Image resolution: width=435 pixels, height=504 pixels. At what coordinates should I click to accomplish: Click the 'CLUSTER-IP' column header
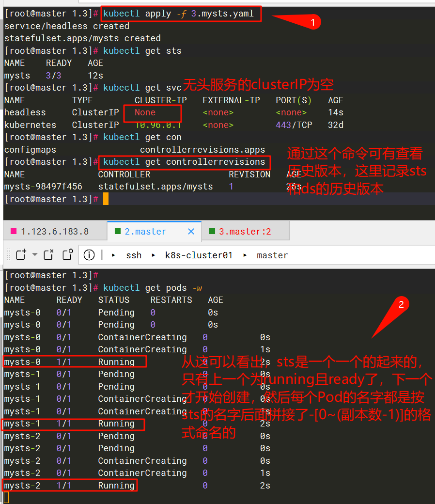coord(161,100)
